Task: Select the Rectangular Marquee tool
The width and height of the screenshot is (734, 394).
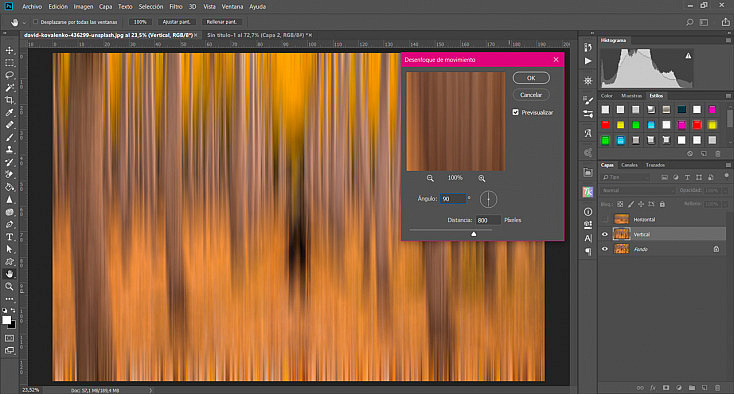Action: (x=9, y=63)
